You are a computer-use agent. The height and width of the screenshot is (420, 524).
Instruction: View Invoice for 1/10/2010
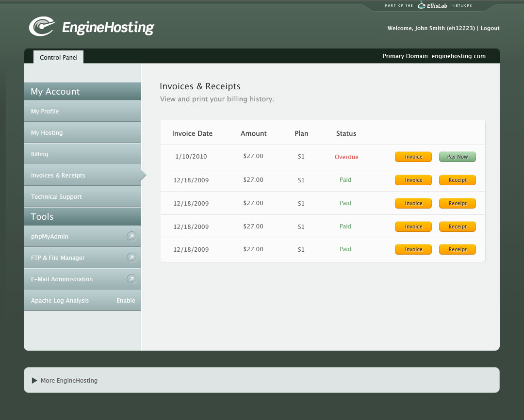click(x=413, y=157)
